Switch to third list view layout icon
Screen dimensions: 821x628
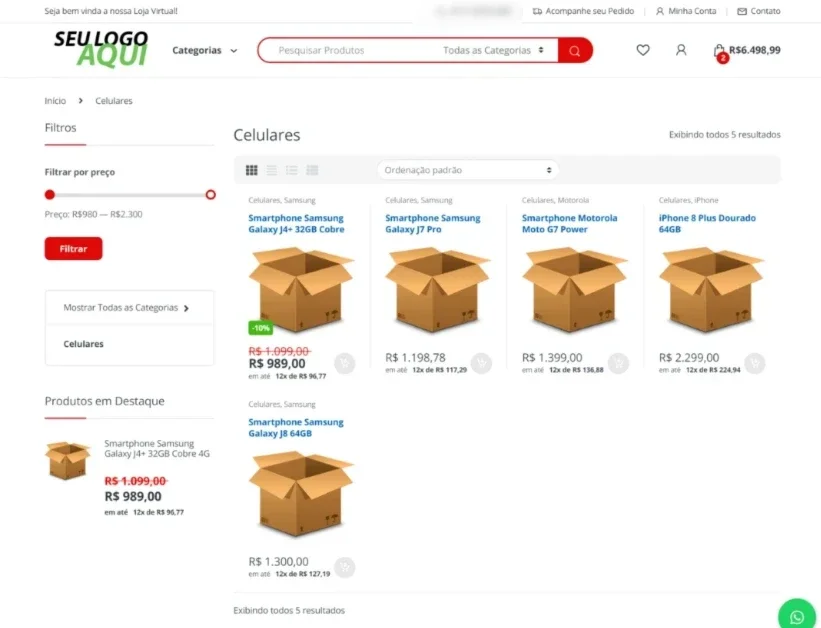(292, 170)
